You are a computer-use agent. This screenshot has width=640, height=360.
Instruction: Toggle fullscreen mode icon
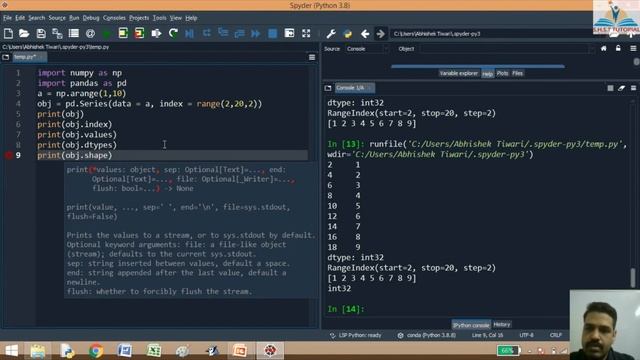(306, 33)
